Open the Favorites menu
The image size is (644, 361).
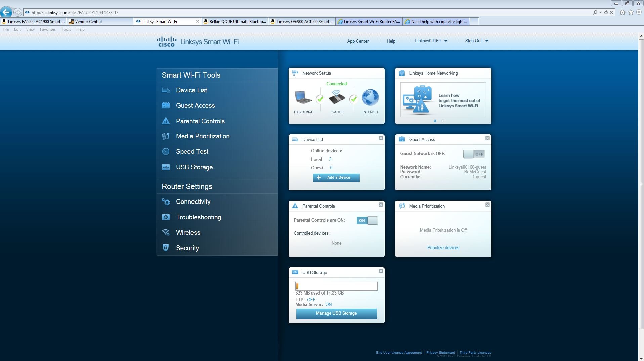[x=48, y=29]
